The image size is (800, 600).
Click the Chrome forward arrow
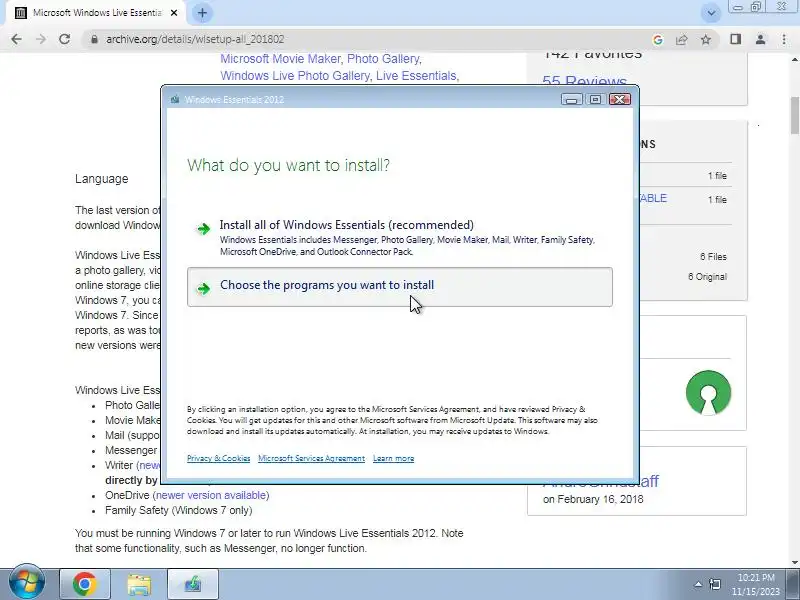pos(41,39)
